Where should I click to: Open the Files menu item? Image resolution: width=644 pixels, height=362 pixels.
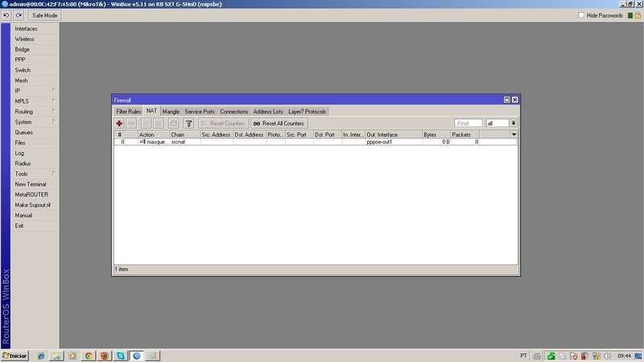(x=35, y=142)
